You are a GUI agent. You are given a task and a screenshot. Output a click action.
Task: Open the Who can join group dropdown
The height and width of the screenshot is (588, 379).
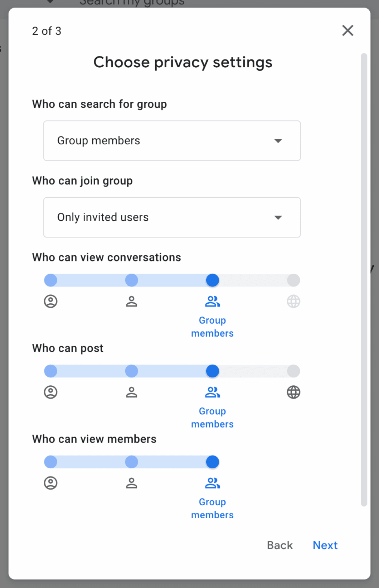click(x=172, y=217)
